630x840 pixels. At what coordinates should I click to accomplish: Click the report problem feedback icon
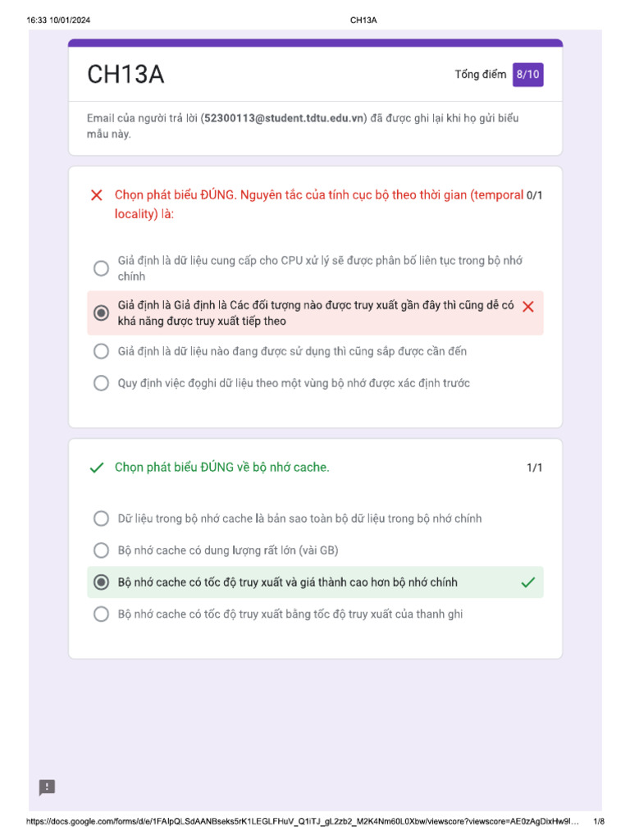[x=48, y=787]
